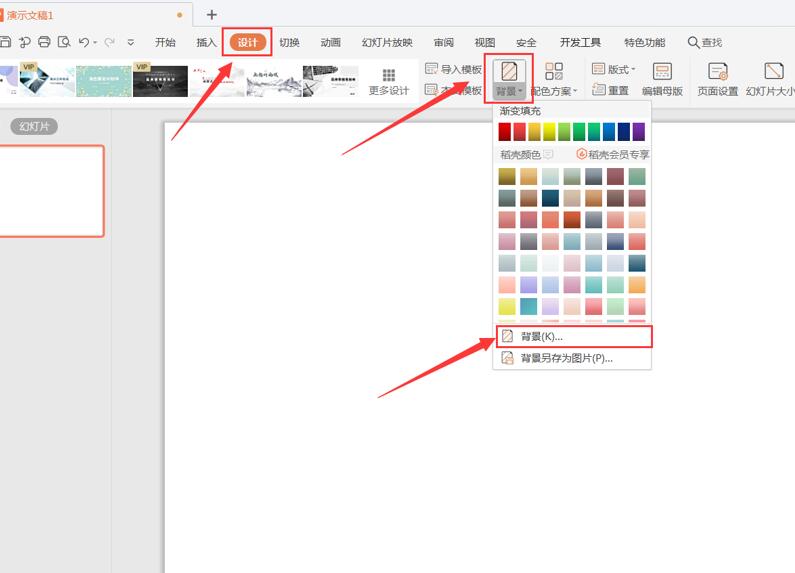Switch to the 动画 ribbon tab
Screen dimensions: 795x573
pyautogui.click(x=331, y=42)
